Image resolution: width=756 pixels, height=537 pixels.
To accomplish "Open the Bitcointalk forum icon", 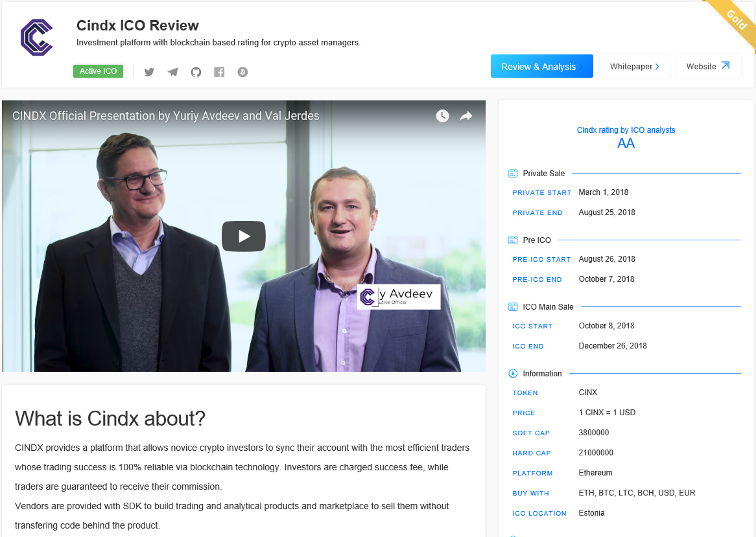I will click(x=242, y=72).
